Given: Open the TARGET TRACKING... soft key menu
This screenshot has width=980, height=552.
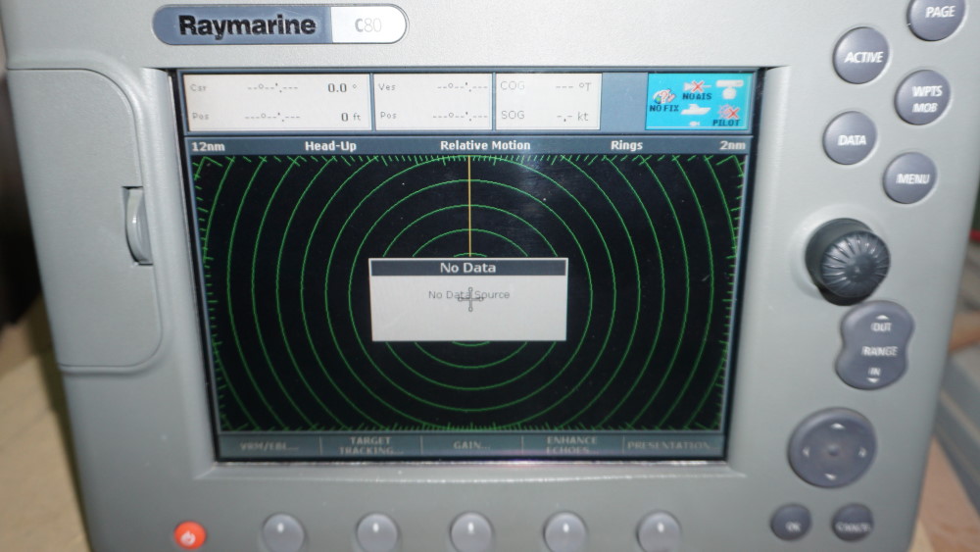Looking at the screenshot, I should [x=370, y=445].
